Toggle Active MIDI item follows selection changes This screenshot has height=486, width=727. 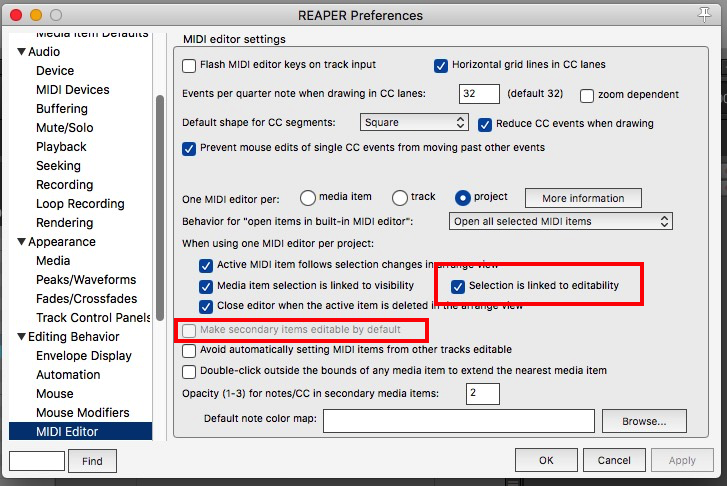[206, 266]
